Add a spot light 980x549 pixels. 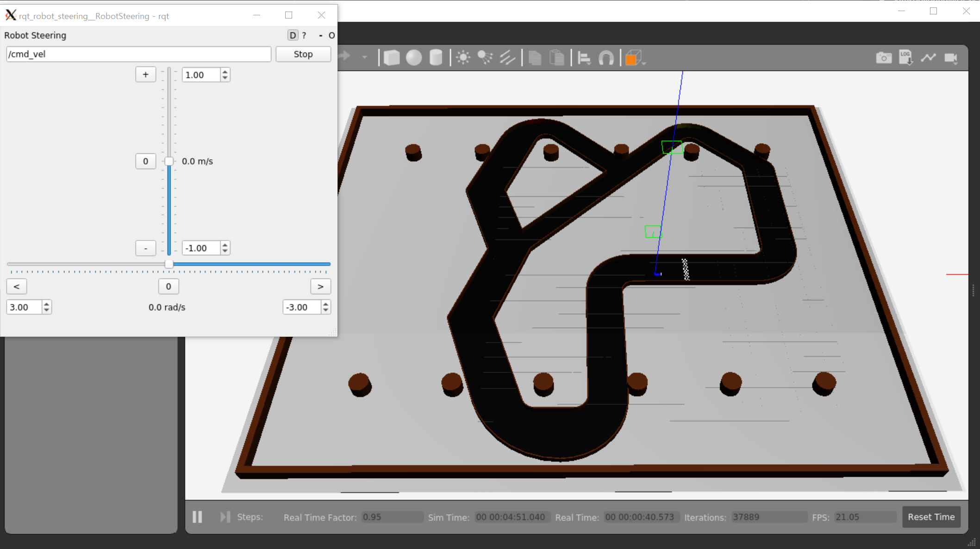click(485, 58)
